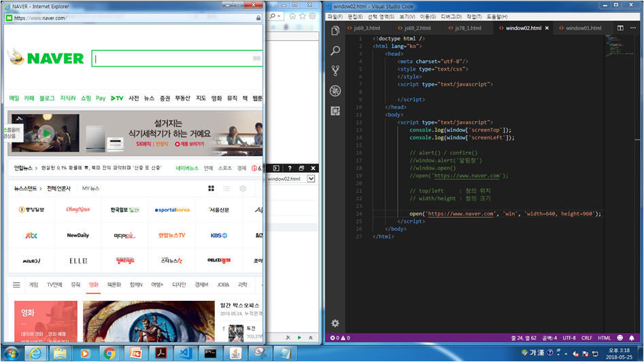Close the developer tools panel
644x362 pixels.
click(x=313, y=168)
